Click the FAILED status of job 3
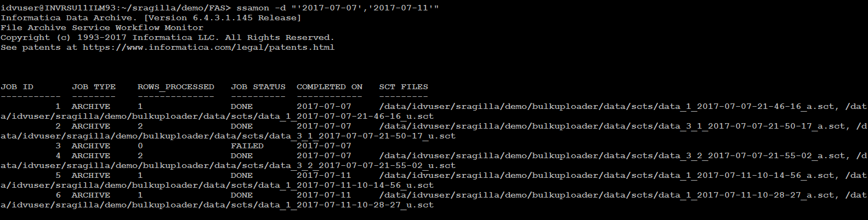 [247, 146]
